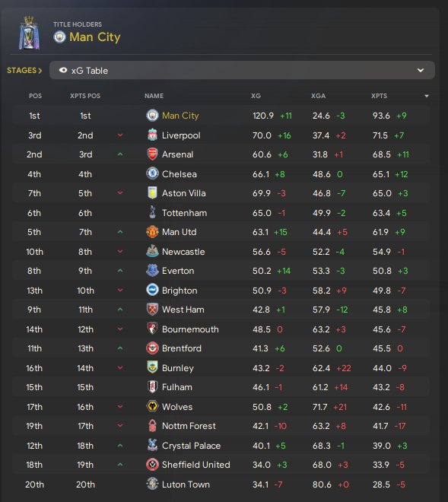Toggle the eye icon in xG Table selector

pos(63,71)
